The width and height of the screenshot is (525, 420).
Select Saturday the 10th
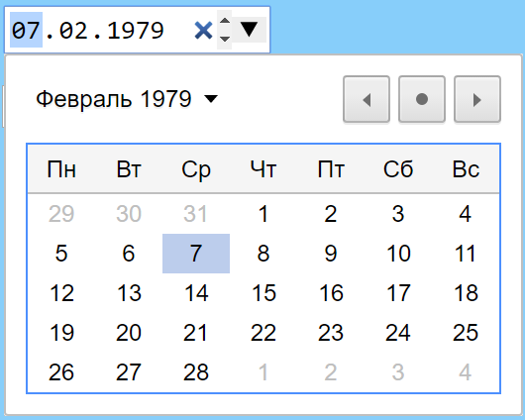click(x=398, y=254)
